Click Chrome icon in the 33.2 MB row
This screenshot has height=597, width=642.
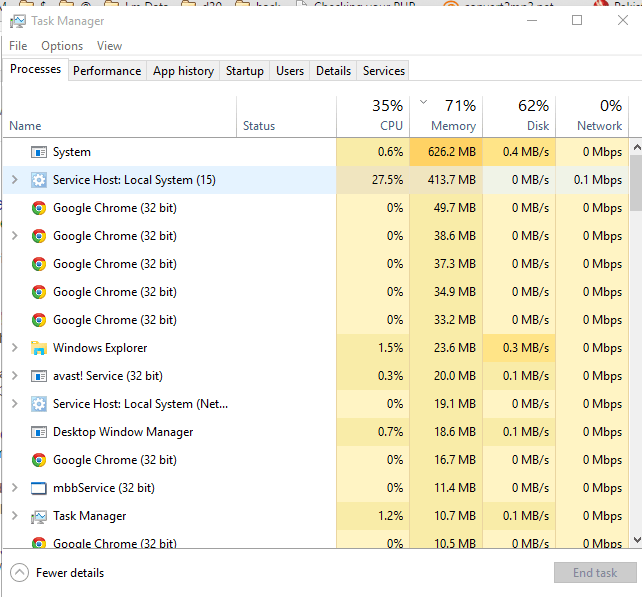coord(39,320)
